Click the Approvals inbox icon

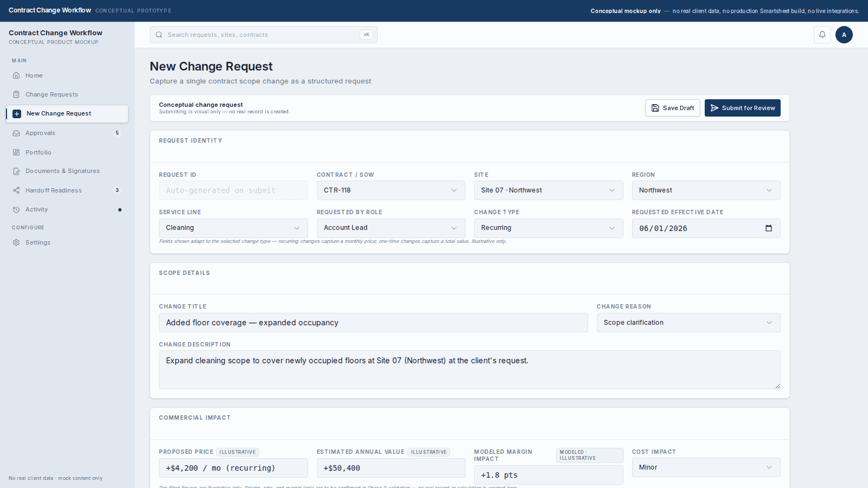click(16, 133)
